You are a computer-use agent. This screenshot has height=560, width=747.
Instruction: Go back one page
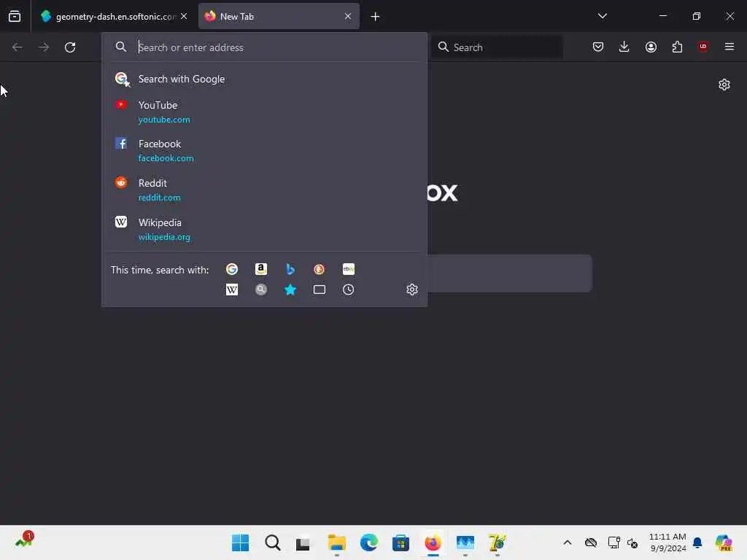(18, 47)
